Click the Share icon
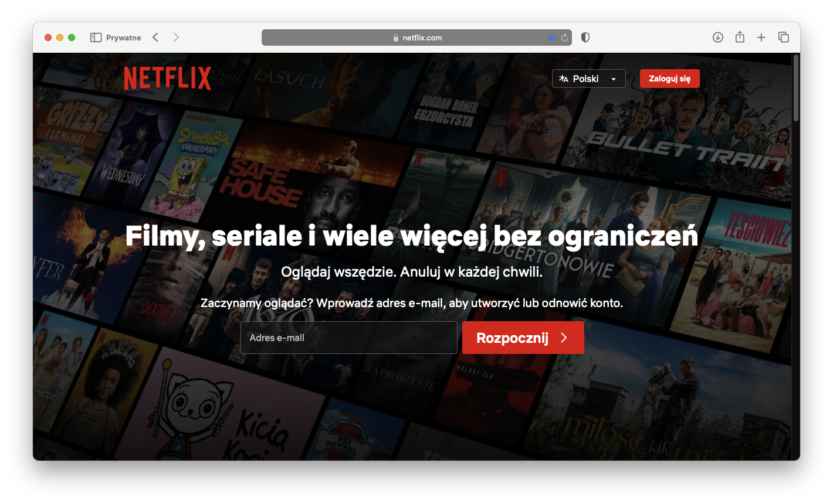 point(739,37)
